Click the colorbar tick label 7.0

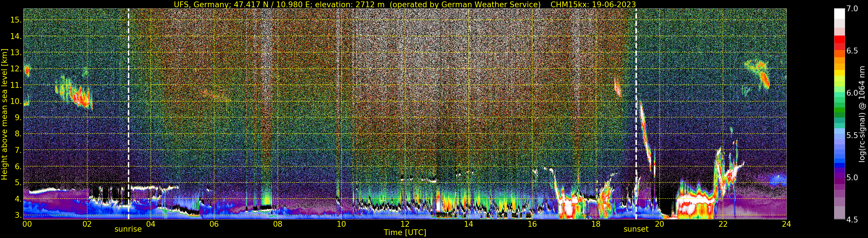[852, 9]
